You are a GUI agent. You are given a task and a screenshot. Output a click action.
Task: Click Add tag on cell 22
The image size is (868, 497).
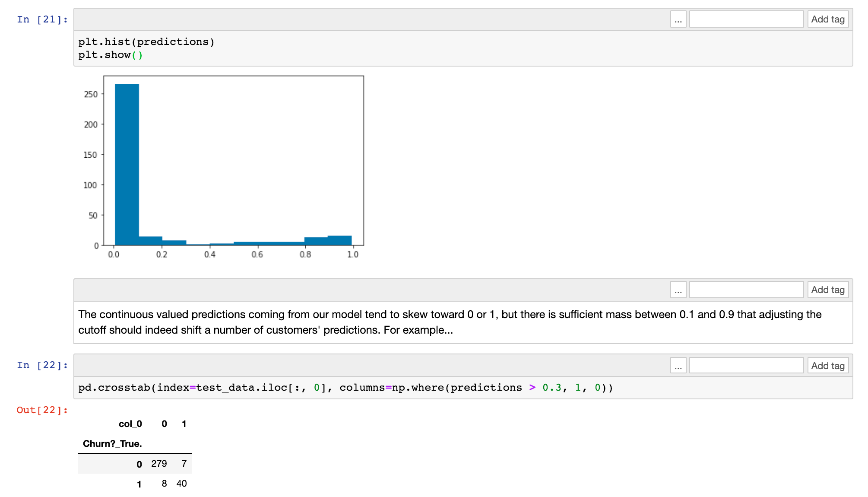pyautogui.click(x=827, y=366)
